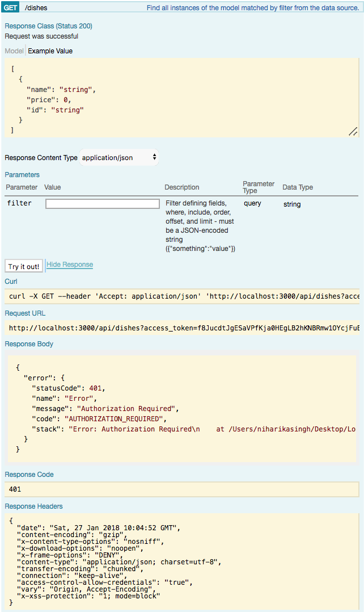Viewport: 364px width, 612px height.
Task: Click the Response Headers content block
Action: click(181, 561)
